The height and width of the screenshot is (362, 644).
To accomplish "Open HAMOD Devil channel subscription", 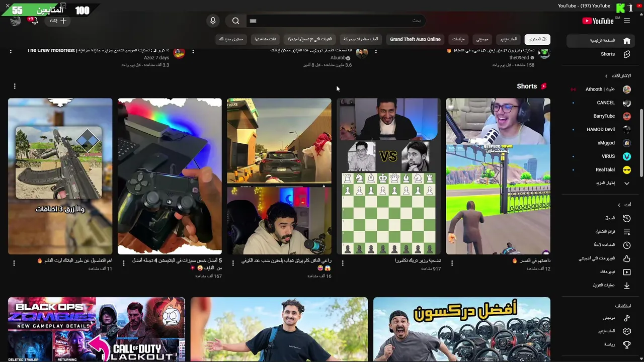I will pyautogui.click(x=601, y=129).
